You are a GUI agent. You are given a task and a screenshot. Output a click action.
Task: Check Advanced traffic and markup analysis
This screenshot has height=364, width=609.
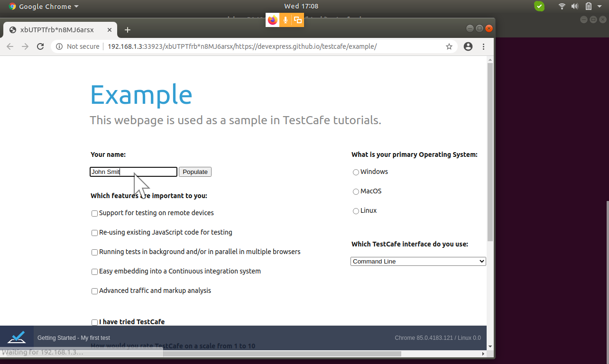click(94, 291)
